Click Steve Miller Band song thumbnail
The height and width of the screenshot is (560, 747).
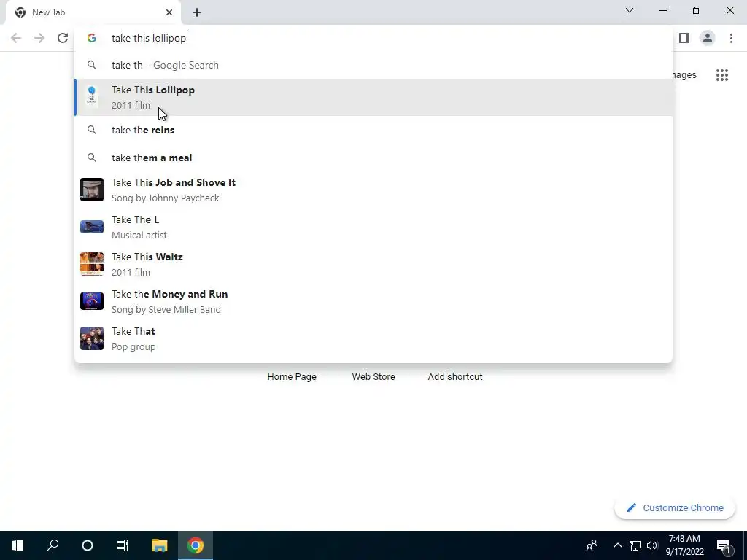point(92,301)
